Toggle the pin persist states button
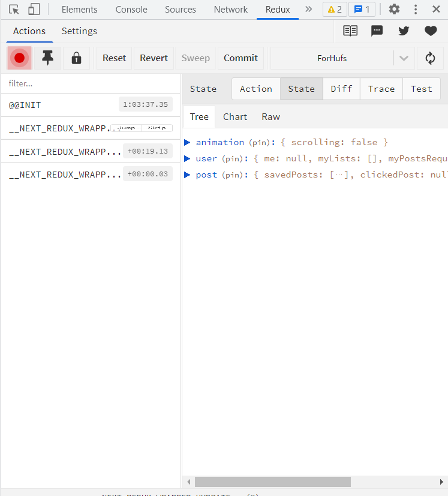 coord(47,58)
